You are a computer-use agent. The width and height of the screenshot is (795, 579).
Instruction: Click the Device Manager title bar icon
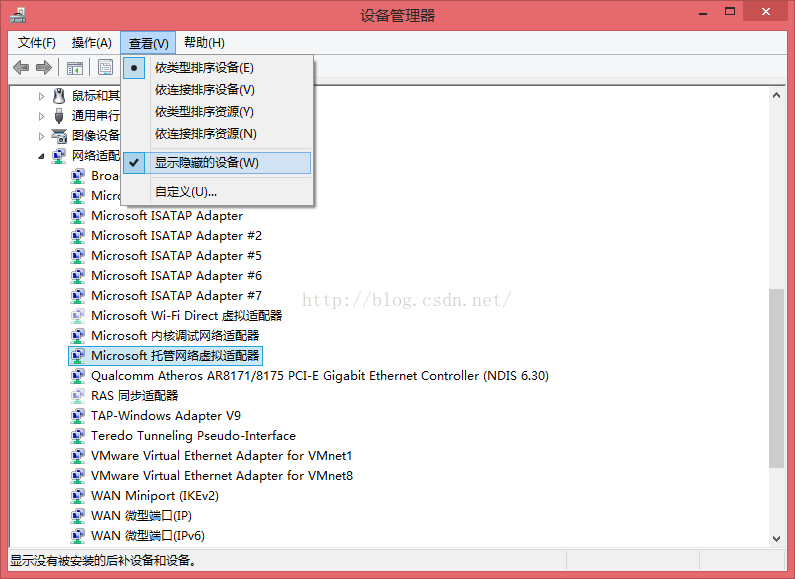click(18, 15)
